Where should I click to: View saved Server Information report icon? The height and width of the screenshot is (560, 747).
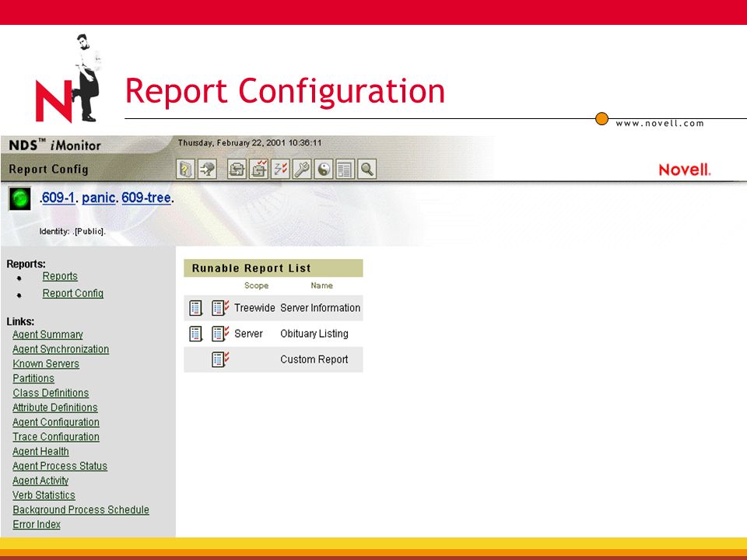(196, 308)
